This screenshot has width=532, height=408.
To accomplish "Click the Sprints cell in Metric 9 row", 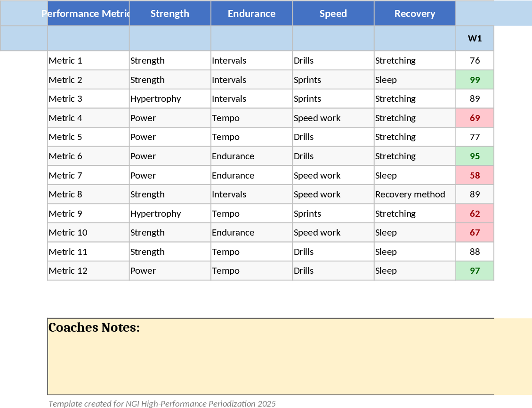I will [x=307, y=214].
